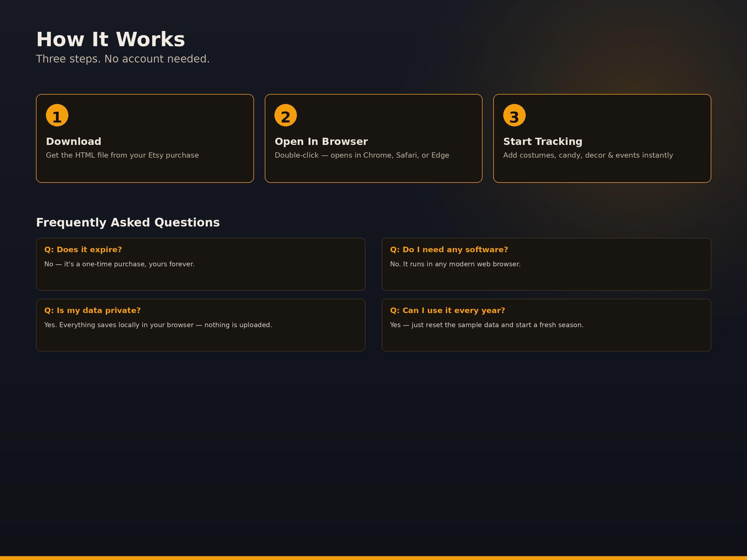Click the "Open In Browser" step title
The image size is (747, 560).
point(321,141)
